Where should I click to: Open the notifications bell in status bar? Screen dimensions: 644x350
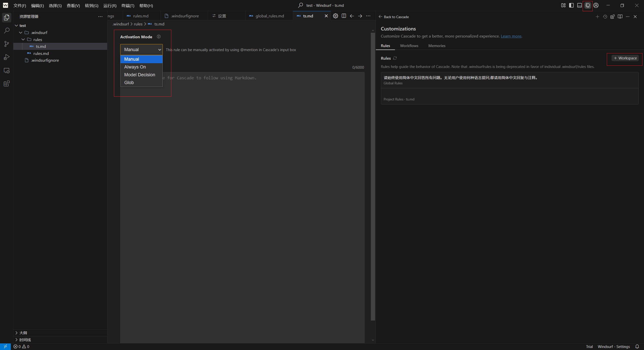pos(637,346)
